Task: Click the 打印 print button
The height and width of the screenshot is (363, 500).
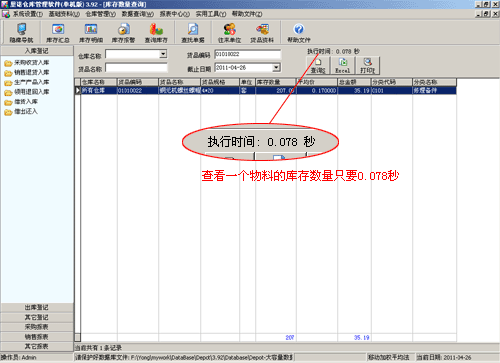Action: coord(367,66)
